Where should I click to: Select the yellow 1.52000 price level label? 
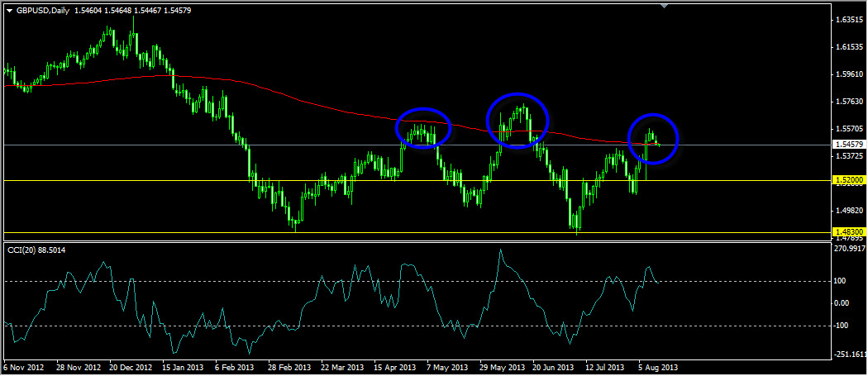pos(848,180)
